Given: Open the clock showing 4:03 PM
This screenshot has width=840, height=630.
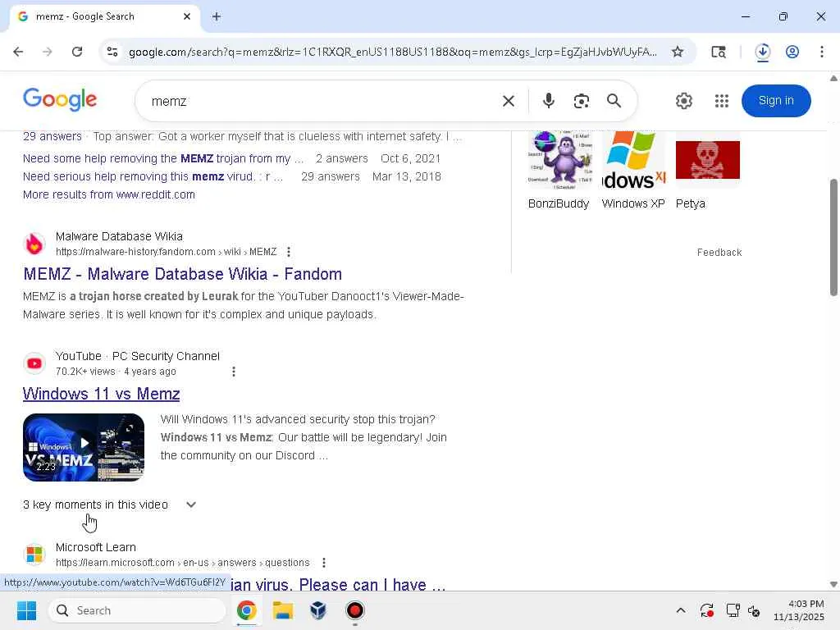Looking at the screenshot, I should tap(799, 610).
